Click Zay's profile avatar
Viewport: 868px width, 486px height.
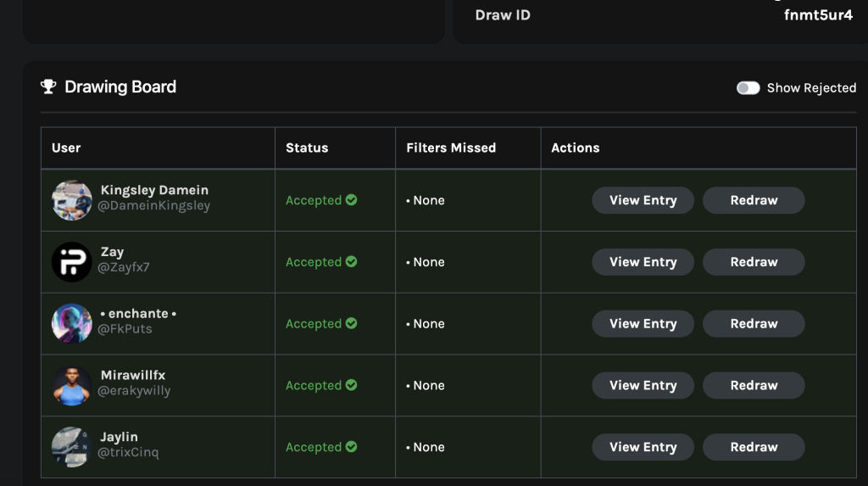(72, 262)
